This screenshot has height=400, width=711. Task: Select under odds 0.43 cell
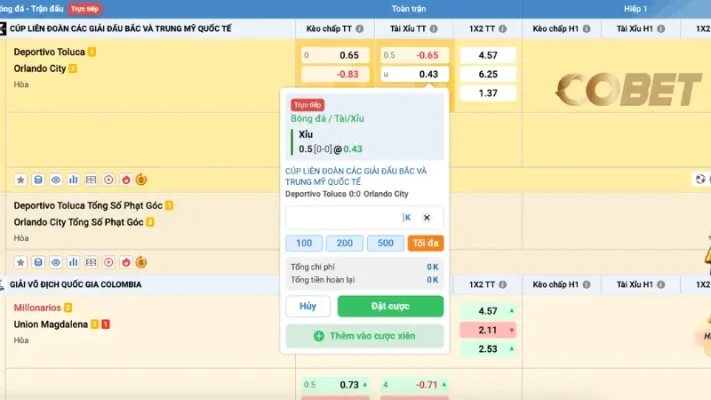414,74
